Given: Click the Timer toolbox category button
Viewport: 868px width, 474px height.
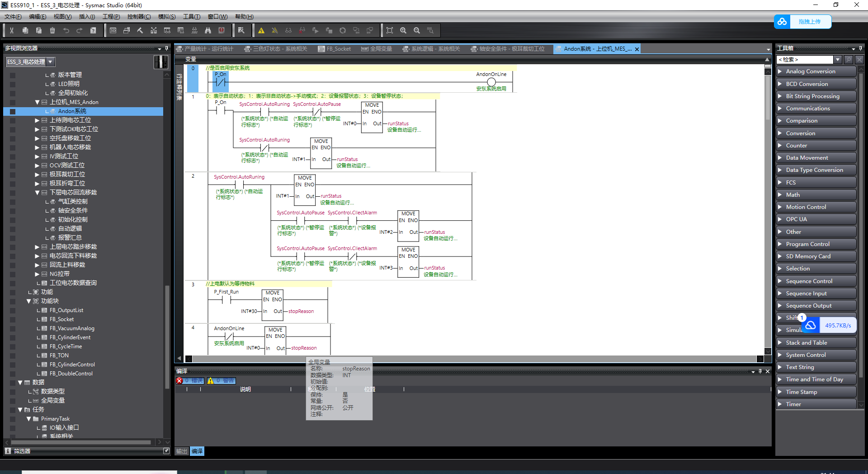Looking at the screenshot, I should tap(816, 404).
